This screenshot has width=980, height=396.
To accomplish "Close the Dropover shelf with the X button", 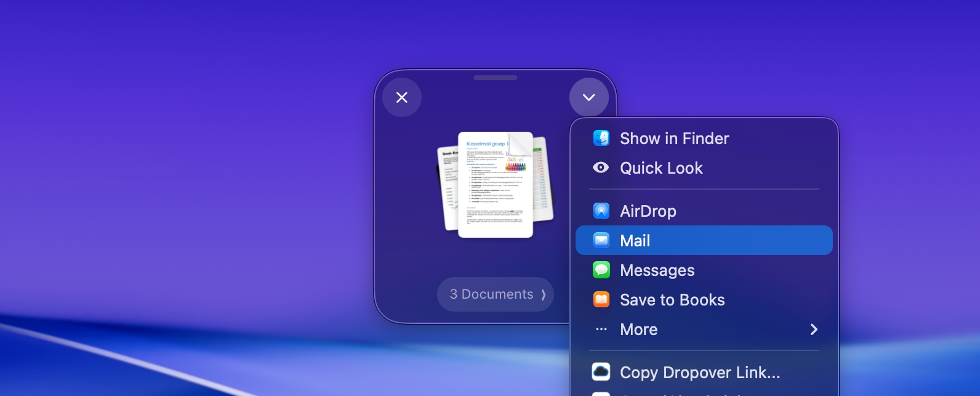I will pyautogui.click(x=402, y=97).
